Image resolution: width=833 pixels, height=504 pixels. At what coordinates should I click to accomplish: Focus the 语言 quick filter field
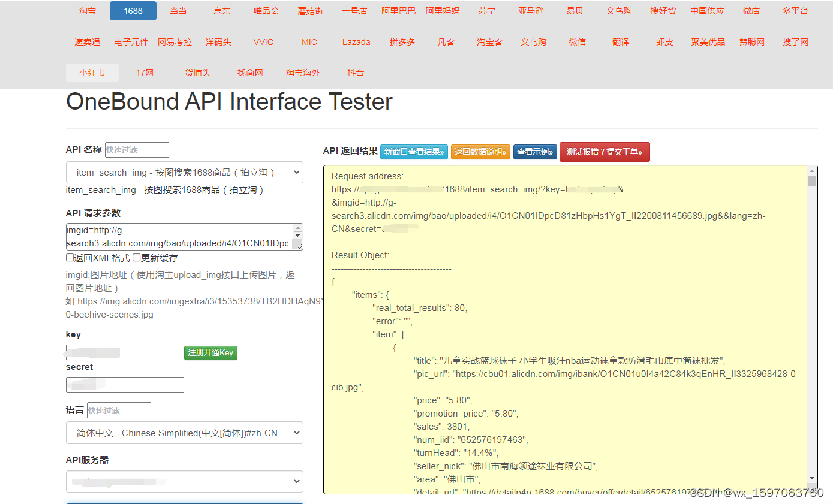(119, 410)
